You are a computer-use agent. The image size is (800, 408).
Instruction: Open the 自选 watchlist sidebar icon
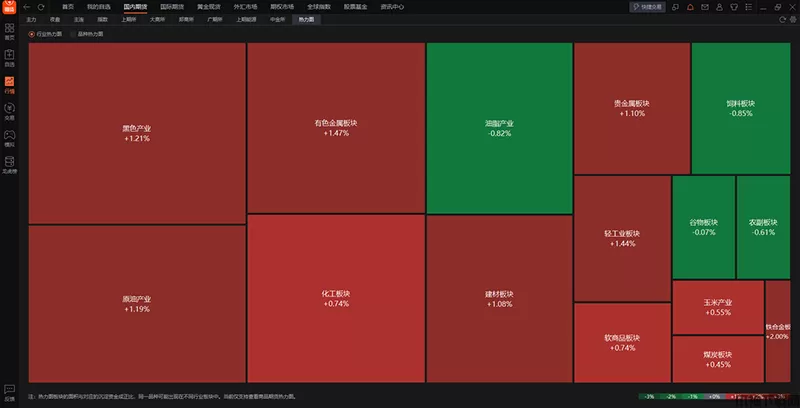tap(9, 57)
